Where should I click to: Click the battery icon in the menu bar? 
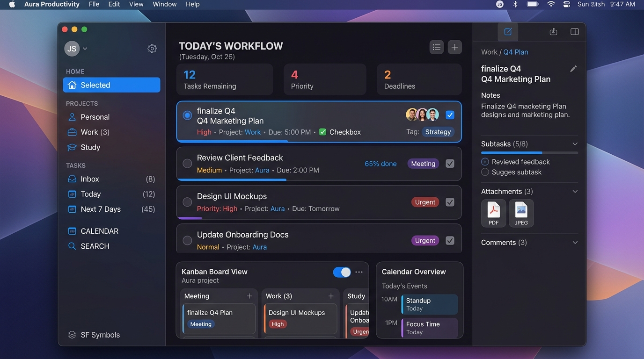[533, 4]
